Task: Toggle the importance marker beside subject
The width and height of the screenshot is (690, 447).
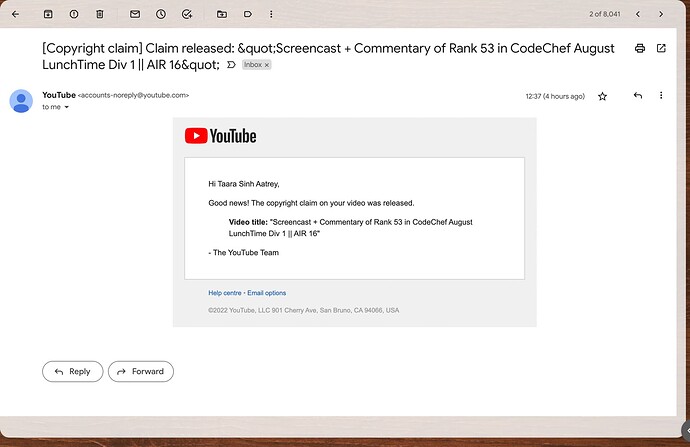Action: point(231,65)
